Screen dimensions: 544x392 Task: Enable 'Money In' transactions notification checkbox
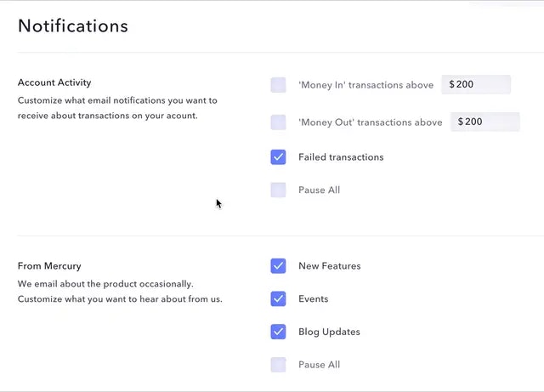tap(278, 85)
